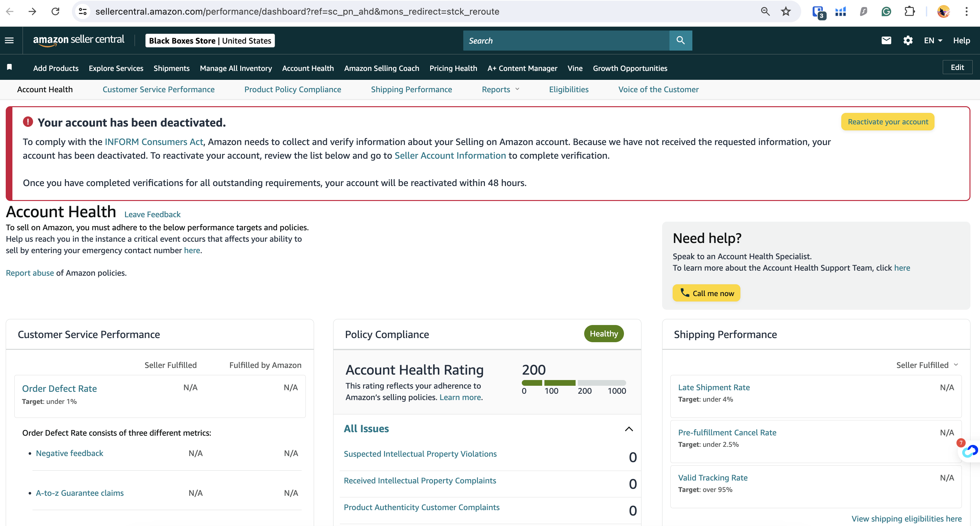
Task: Click the Edit button for favorites bar
Action: 957,67
